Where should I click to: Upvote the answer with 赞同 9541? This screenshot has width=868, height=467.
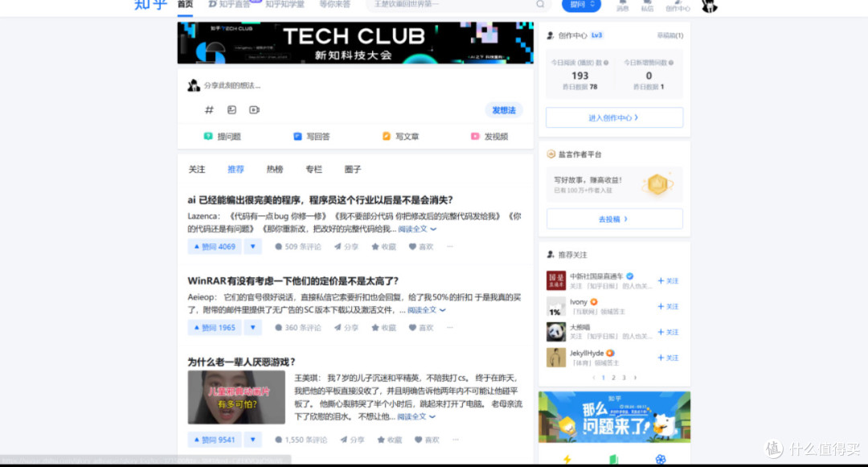pos(215,440)
